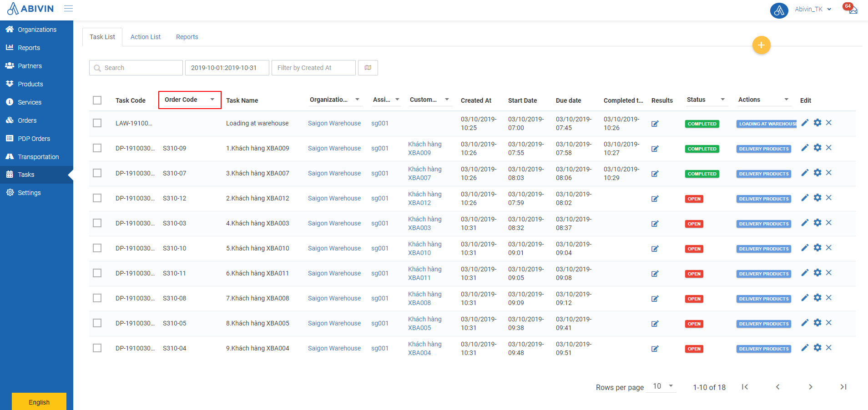
Task: Edit the S310-10 task with pencil
Action: 805,248
